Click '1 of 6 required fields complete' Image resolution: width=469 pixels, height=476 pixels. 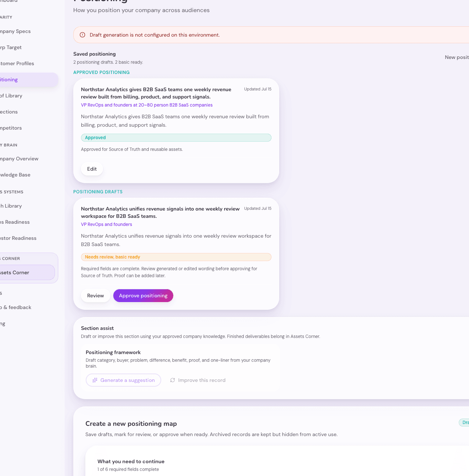pyautogui.click(x=128, y=469)
